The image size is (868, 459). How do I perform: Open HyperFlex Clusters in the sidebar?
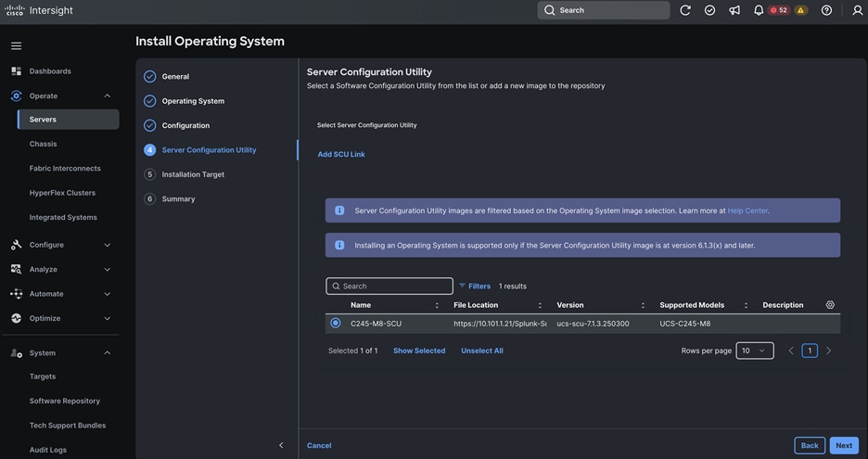coord(62,193)
